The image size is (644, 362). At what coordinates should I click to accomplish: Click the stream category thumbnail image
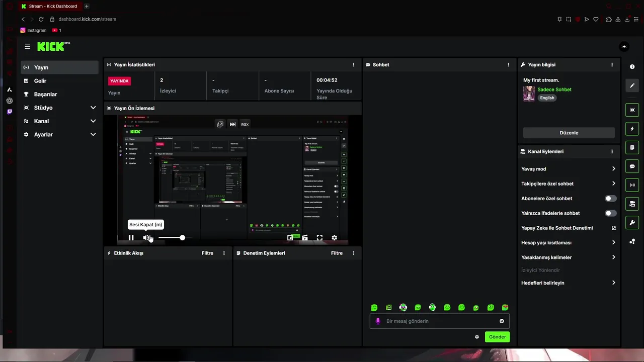pos(529,94)
